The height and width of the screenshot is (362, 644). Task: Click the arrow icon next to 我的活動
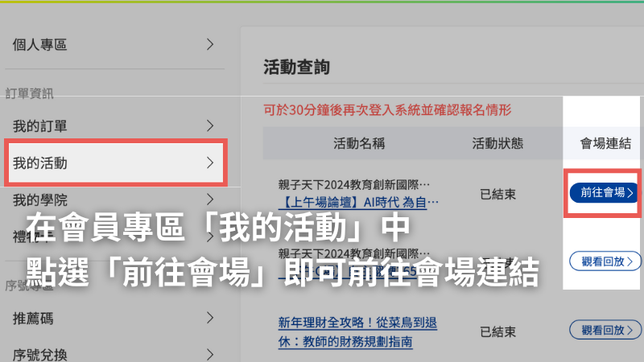coord(210,162)
